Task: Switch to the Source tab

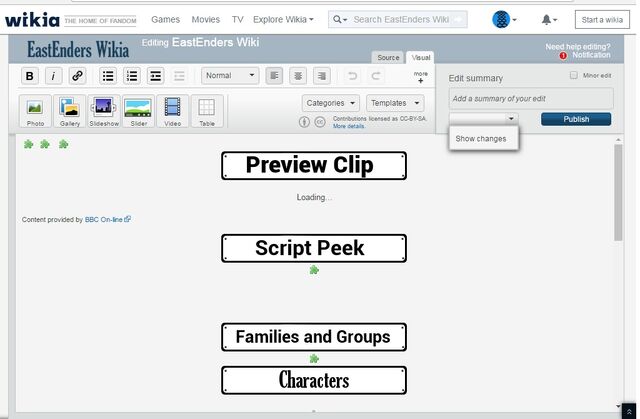Action: point(388,58)
